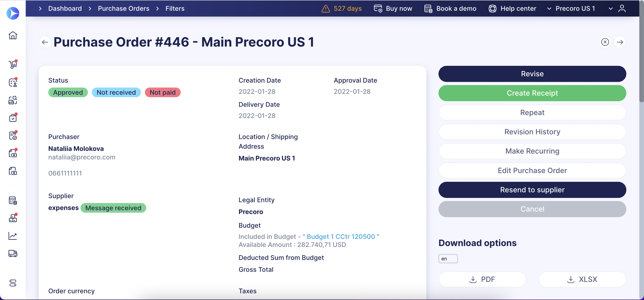Viewport: 644px width, 300px height.
Task: Open the 'en' download language dropdown
Action: click(448, 259)
